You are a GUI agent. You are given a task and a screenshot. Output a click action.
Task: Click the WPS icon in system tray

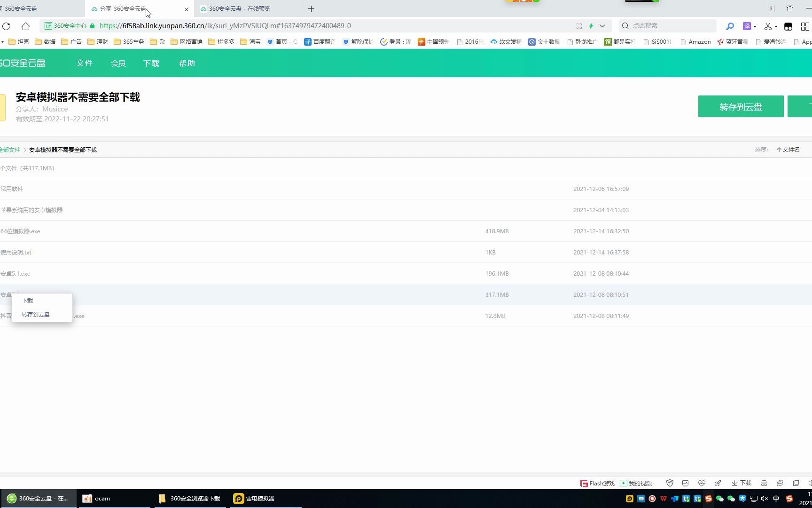pos(664,499)
